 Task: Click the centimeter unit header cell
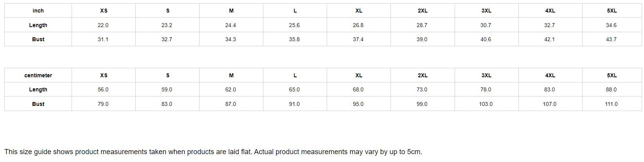38,75
